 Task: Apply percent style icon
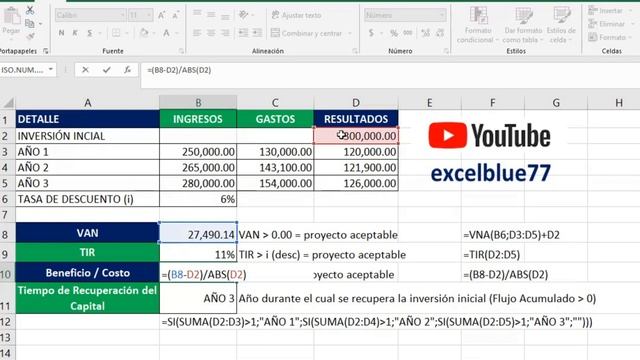point(394,33)
